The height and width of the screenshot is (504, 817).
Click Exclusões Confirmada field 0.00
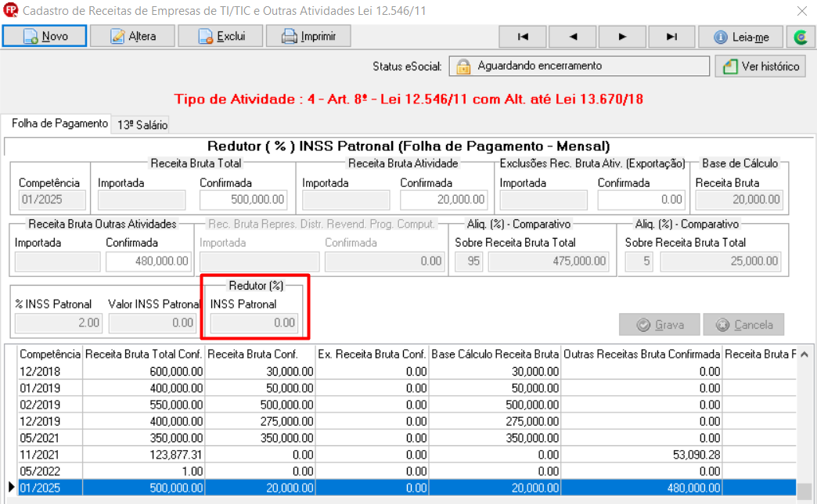pos(641,200)
